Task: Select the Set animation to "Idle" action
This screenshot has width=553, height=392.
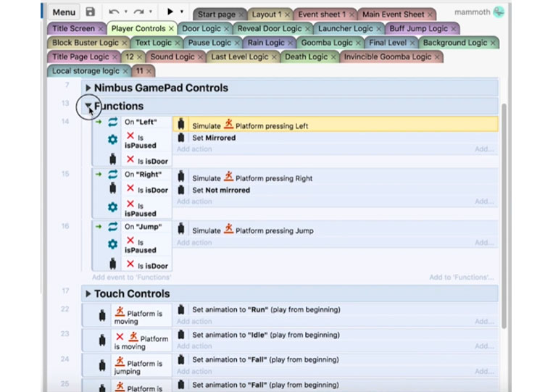Action: [x=336, y=335]
